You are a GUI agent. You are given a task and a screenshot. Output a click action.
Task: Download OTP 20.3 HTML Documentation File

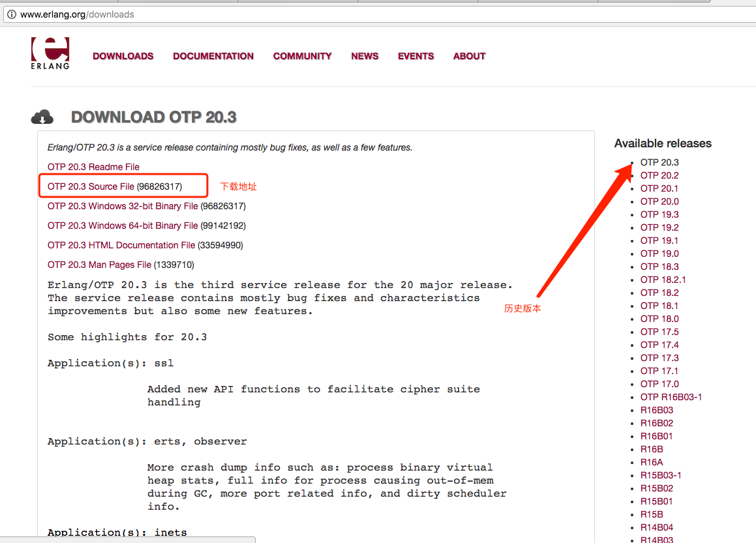click(121, 245)
